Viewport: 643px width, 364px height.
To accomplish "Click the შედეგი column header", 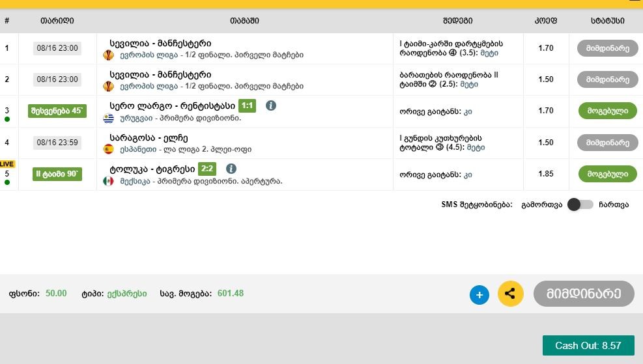I will point(457,20).
